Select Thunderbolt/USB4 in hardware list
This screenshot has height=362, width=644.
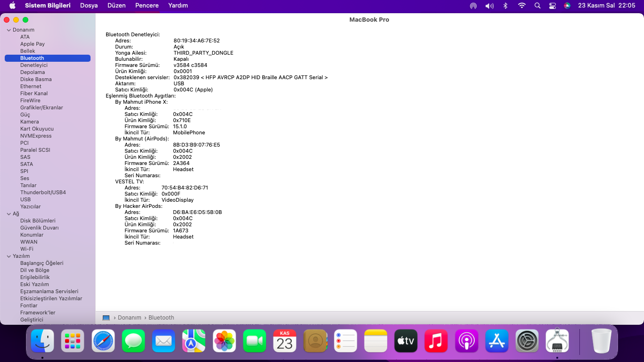point(43,192)
